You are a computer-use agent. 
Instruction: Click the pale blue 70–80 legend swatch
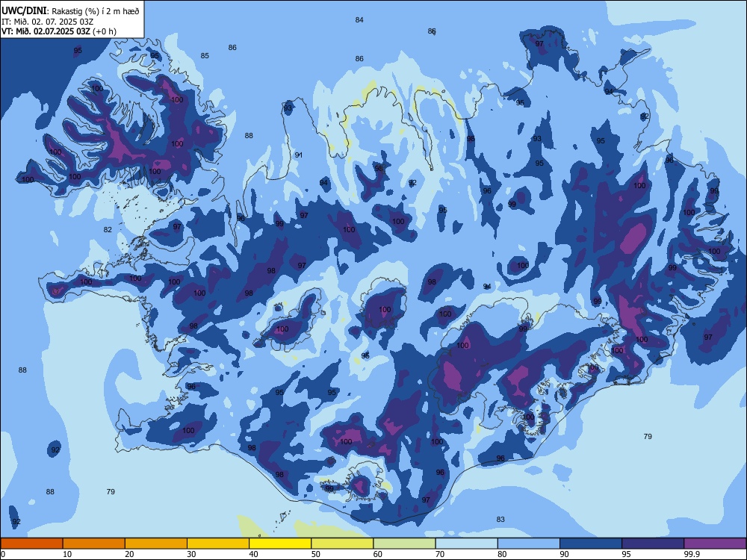click(x=466, y=544)
